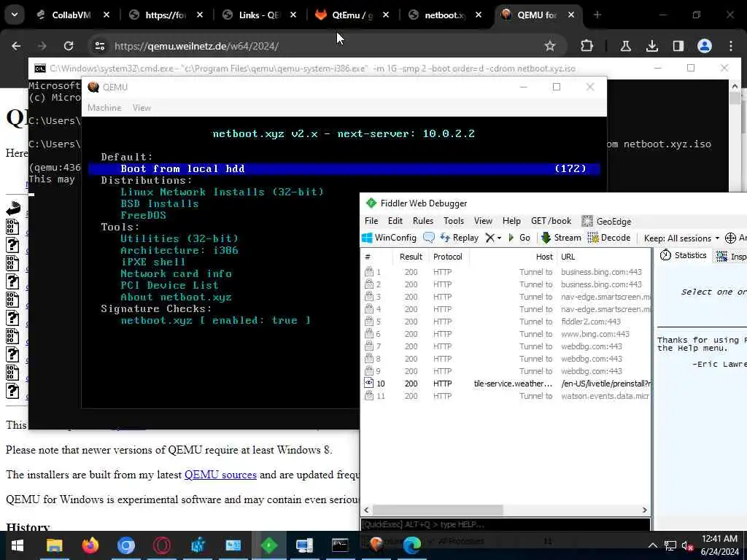Select session 5 fiddler2.com:443
Screen dimensions: 747x560
click(506, 322)
